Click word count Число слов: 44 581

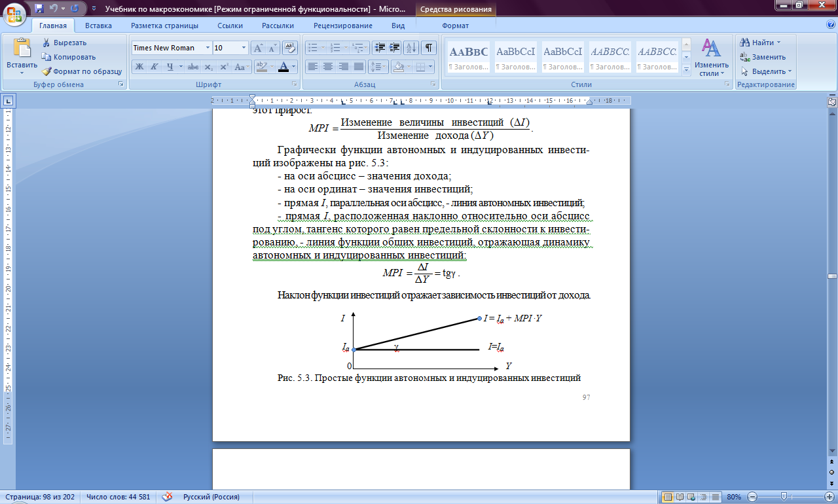pyautogui.click(x=118, y=497)
